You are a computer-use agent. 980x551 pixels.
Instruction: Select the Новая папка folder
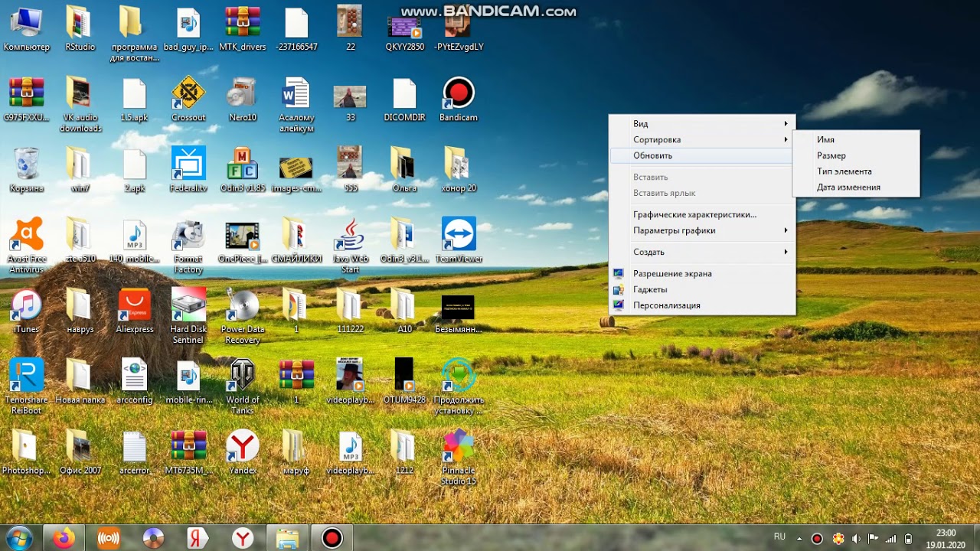(x=80, y=381)
